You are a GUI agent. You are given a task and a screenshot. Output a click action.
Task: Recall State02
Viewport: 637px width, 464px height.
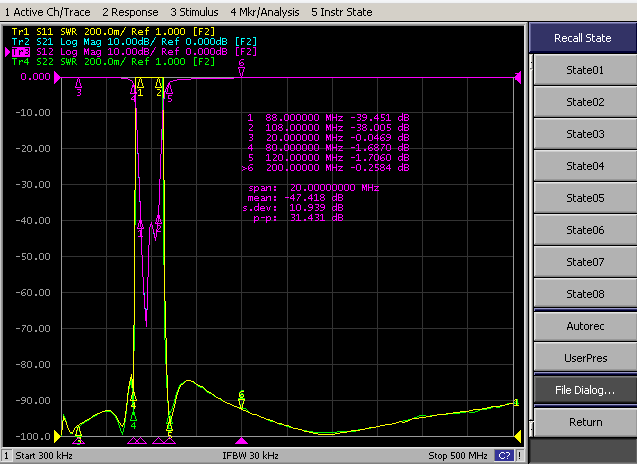coord(585,102)
